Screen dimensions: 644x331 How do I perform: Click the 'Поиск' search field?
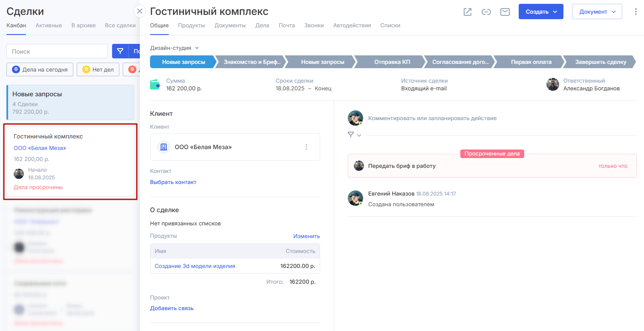click(x=57, y=52)
